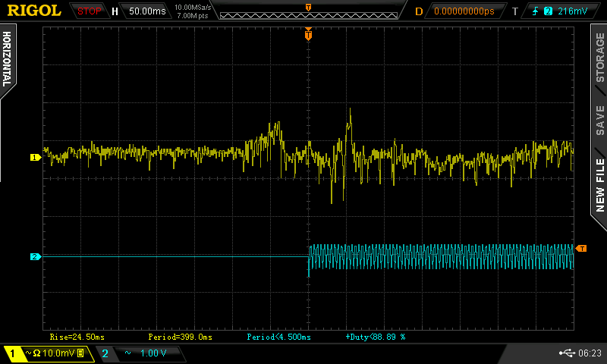The width and height of the screenshot is (607, 364).
Task: Select the channel 1 number badge
Action: click(12, 353)
